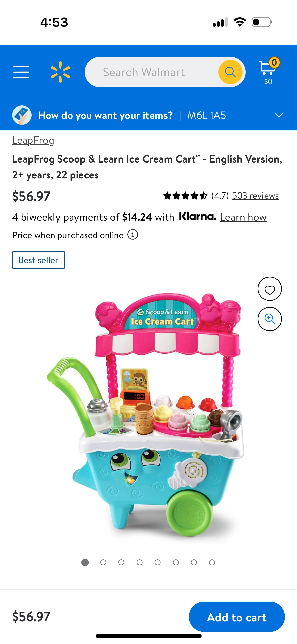The image size is (297, 644).
Task: Tap the Add to cart button
Action: click(237, 617)
